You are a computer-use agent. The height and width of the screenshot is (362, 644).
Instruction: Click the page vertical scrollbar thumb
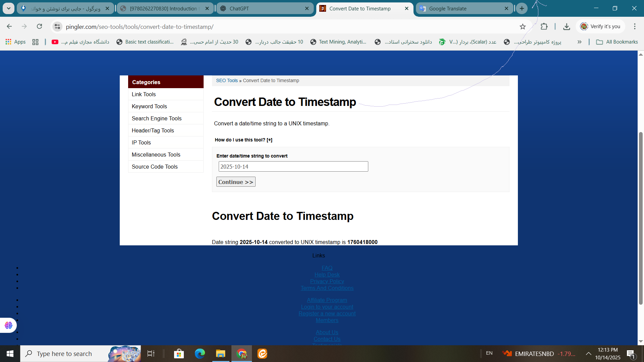coord(641,218)
